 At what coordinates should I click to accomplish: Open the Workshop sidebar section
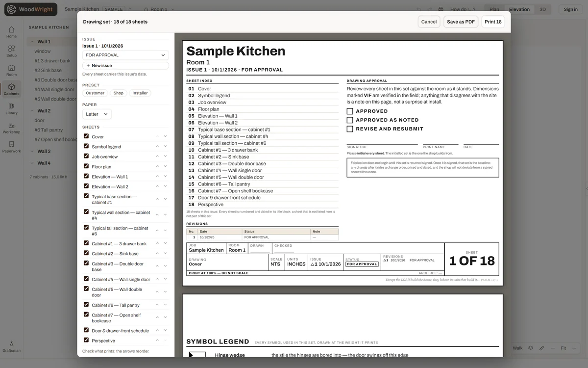pyautogui.click(x=11, y=128)
